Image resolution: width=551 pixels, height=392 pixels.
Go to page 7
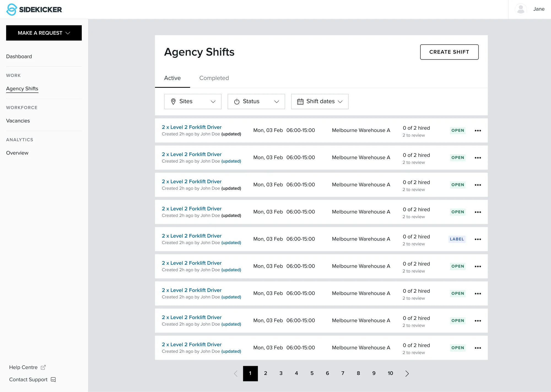(x=343, y=374)
